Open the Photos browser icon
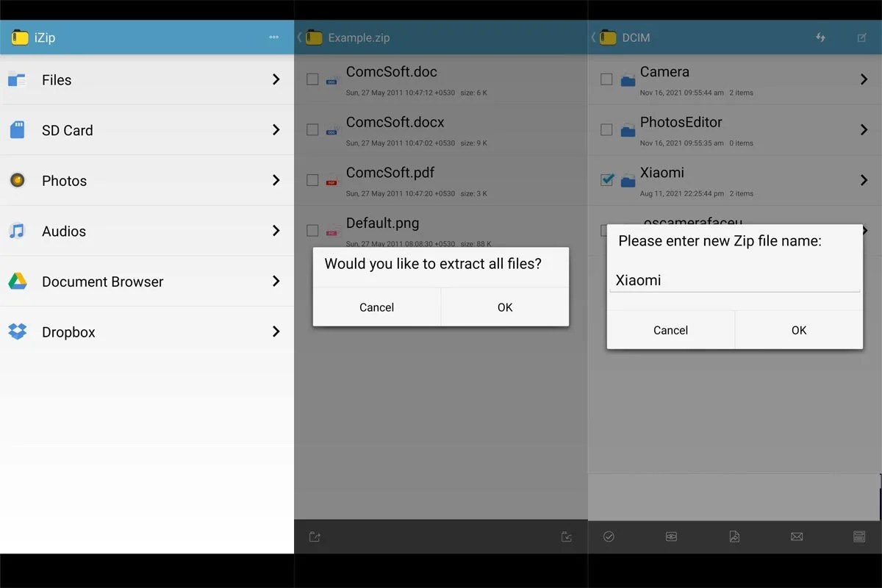 pos(18,180)
